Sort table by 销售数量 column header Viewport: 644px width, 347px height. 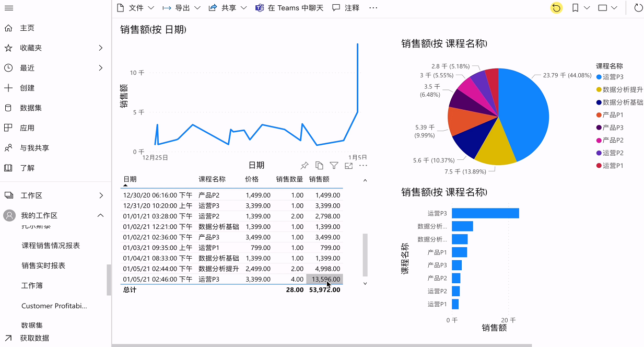pos(289,179)
